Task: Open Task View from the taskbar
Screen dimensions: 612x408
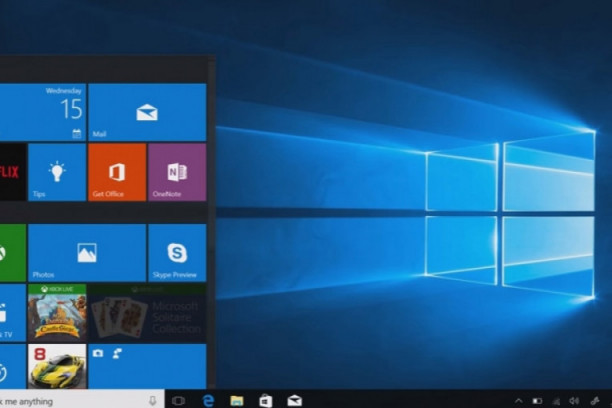Action: pos(179,400)
